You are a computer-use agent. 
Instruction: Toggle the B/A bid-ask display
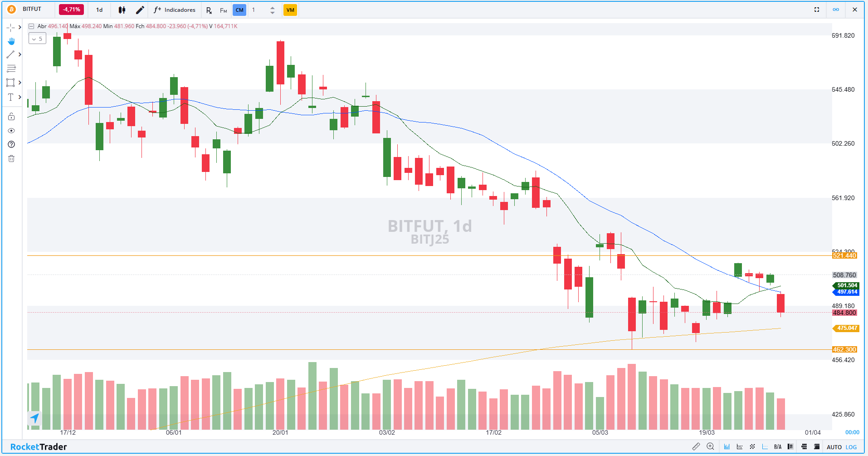778,447
